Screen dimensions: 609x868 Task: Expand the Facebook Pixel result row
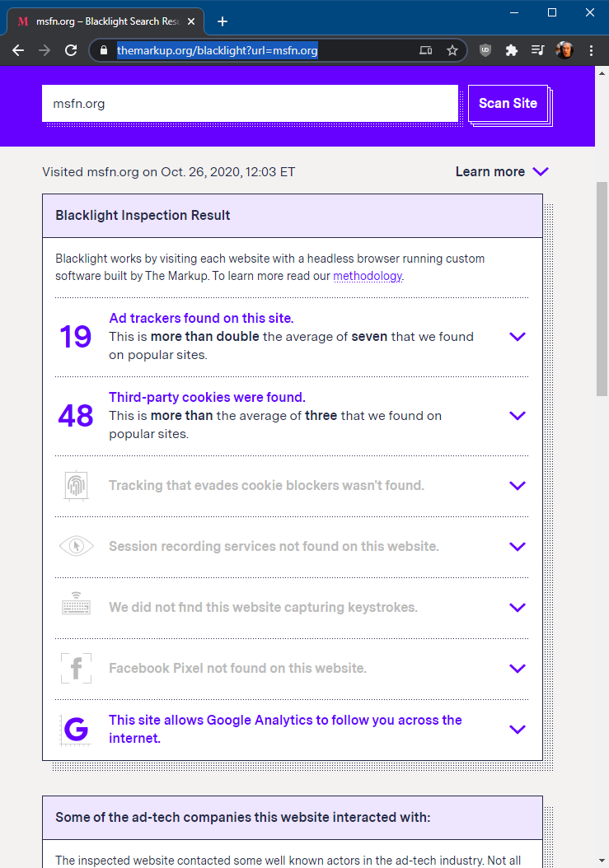[518, 669]
